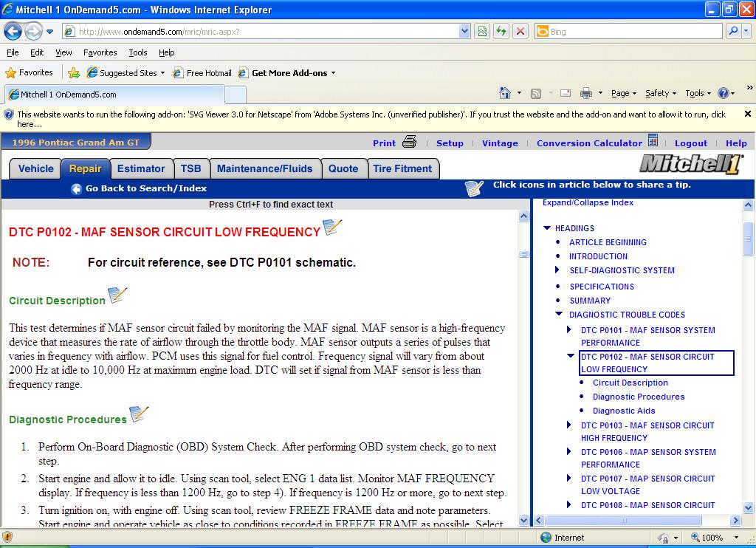Open the Conversion Calculator icon
Viewport: 756px width, 548px height.
[x=653, y=140]
